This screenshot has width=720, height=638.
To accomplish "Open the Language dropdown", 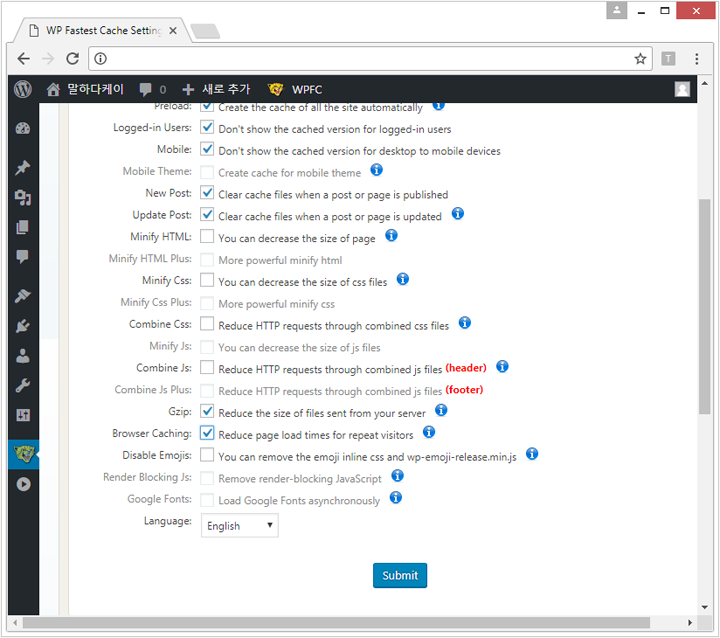I will tap(239, 525).
